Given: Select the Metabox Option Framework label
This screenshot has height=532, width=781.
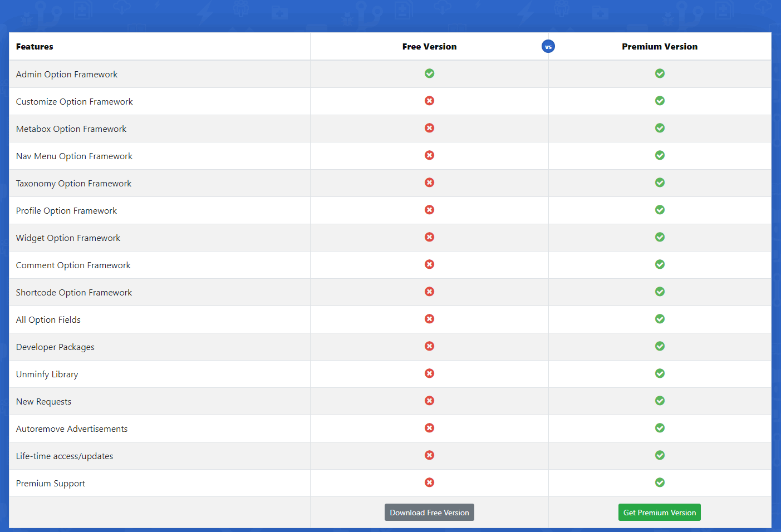Looking at the screenshot, I should point(71,129).
